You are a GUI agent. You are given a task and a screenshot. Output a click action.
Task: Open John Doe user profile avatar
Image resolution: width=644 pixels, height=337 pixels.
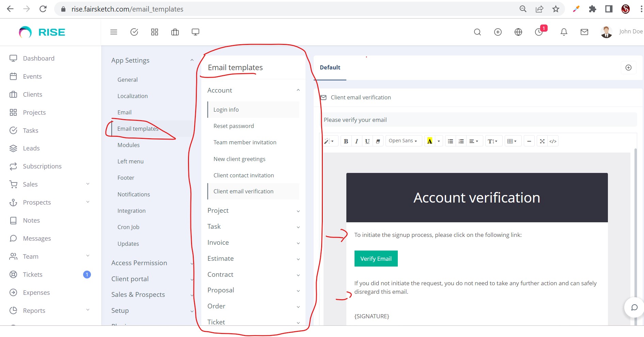coord(606,32)
